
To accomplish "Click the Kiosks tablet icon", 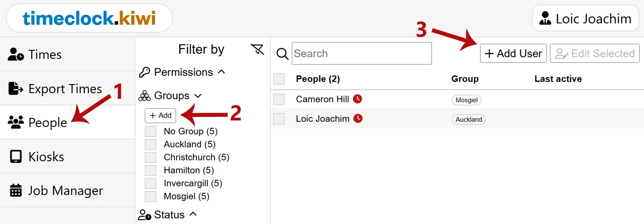I will coord(16,156).
